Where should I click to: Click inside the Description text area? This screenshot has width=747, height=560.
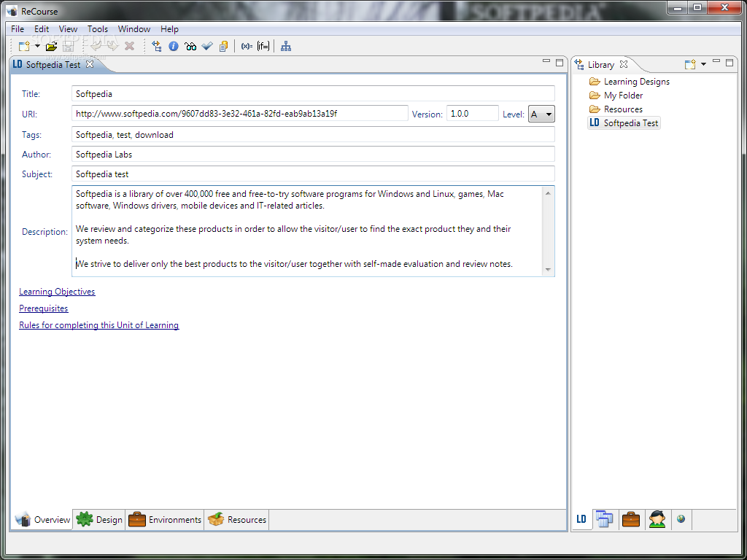307,231
